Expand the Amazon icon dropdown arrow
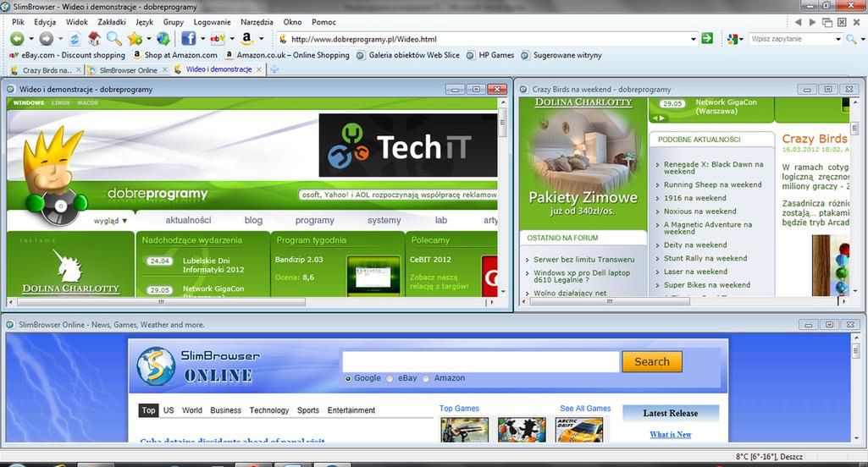The width and height of the screenshot is (868, 467). 262,39
